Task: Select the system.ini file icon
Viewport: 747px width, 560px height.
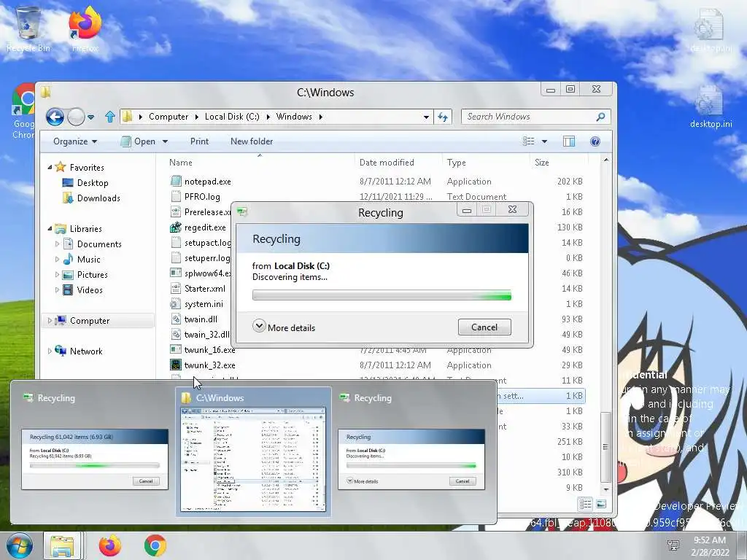Action: [x=176, y=304]
